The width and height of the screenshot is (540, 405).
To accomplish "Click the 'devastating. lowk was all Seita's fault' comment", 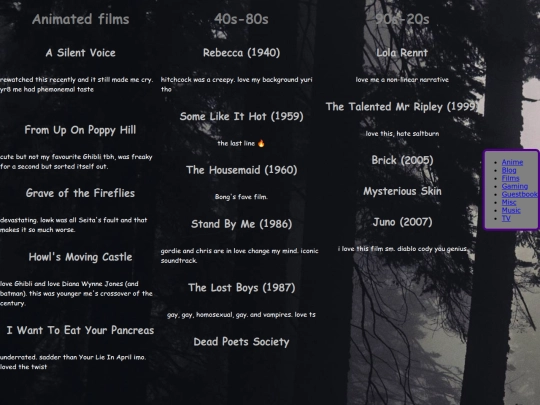I will tap(74, 225).
